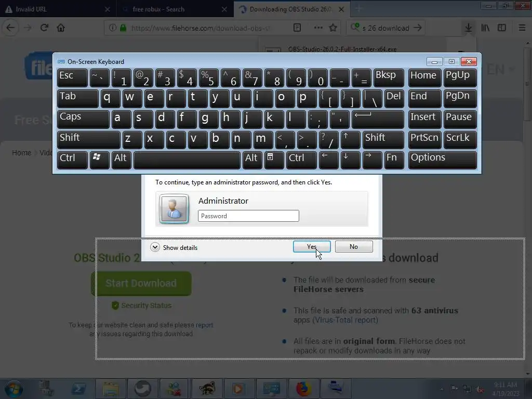532x399 pixels.
Task: Tap the letter a key
Action: coord(121,119)
